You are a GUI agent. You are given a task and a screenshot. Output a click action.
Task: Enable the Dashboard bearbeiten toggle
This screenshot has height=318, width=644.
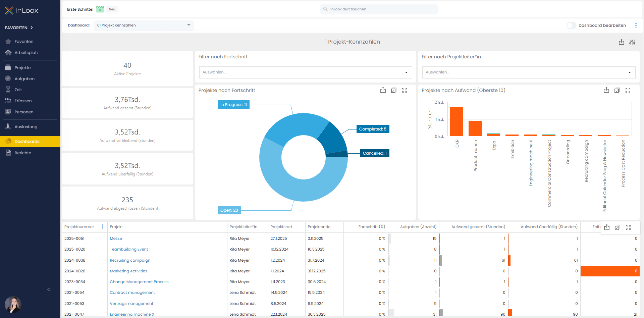[572, 25]
